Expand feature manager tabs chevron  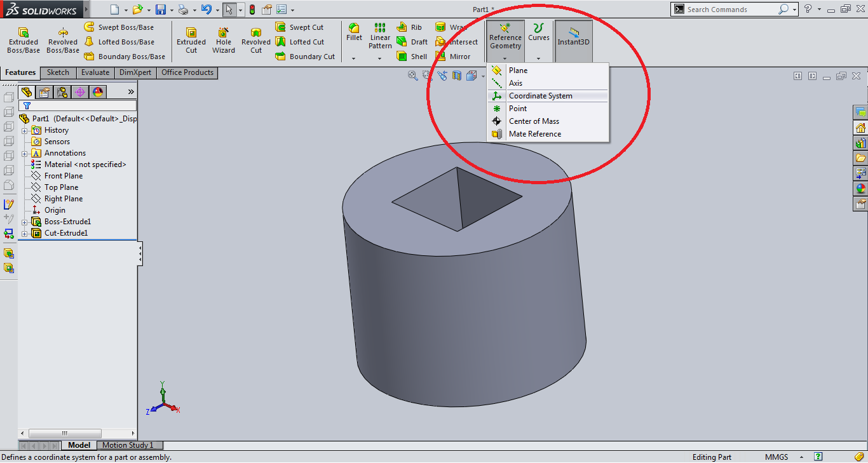coord(131,92)
